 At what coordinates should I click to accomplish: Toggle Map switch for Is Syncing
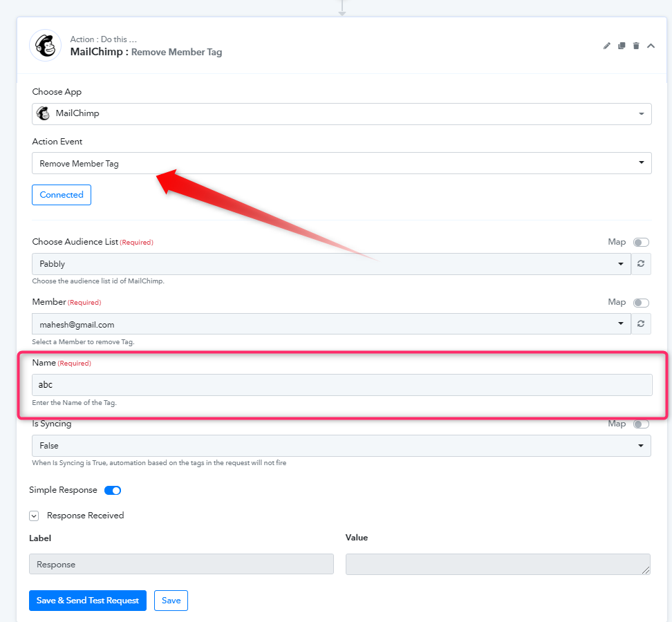point(641,424)
